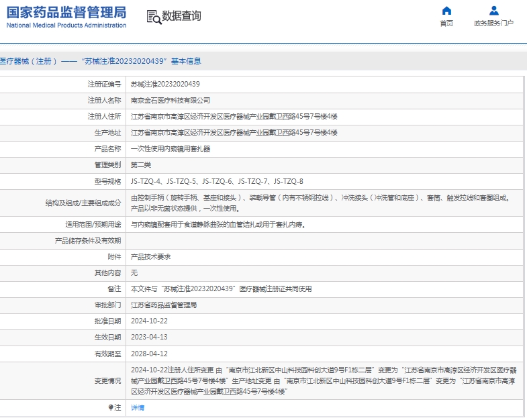This screenshot has width=527, height=420.
Task: Click the 注册人住所 label
Action: tap(104, 117)
